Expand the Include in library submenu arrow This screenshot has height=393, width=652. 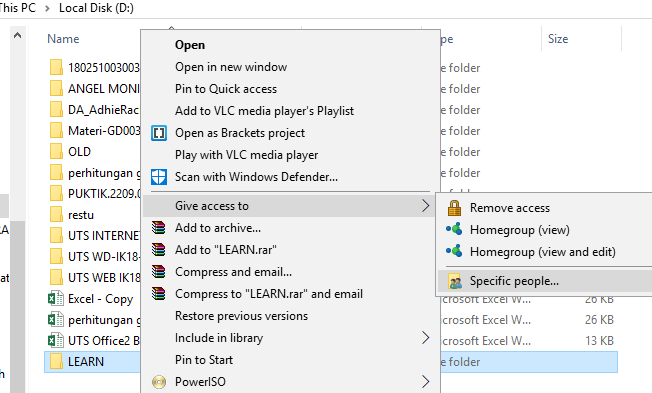(425, 338)
